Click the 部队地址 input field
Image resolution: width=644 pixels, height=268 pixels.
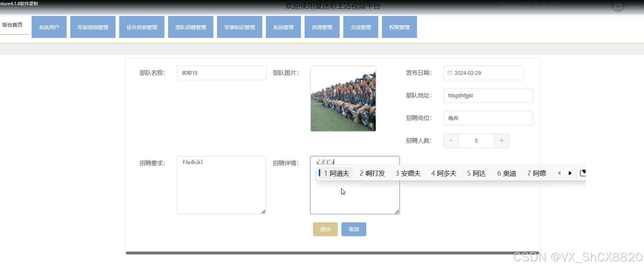(488, 96)
